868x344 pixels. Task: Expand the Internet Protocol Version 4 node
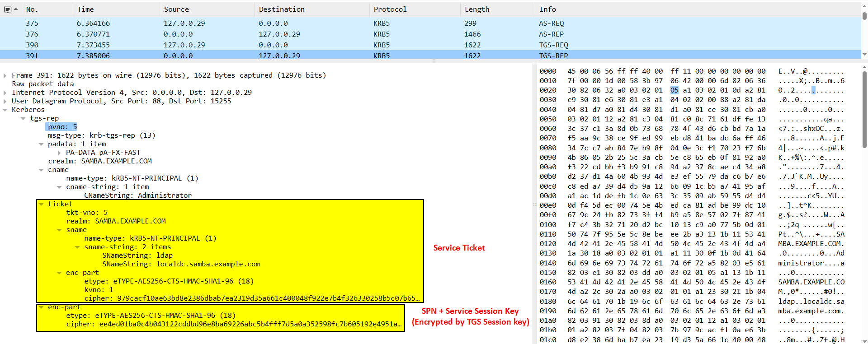click(5, 93)
